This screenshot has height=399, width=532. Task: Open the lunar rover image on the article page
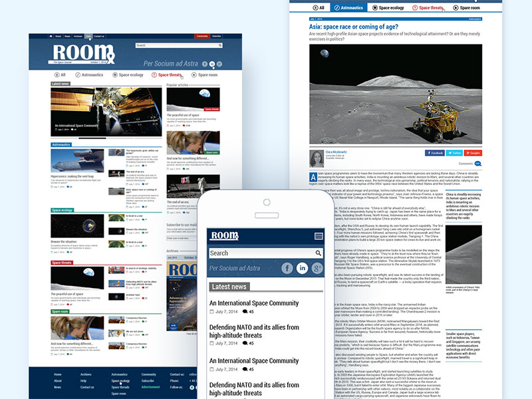[395, 94]
